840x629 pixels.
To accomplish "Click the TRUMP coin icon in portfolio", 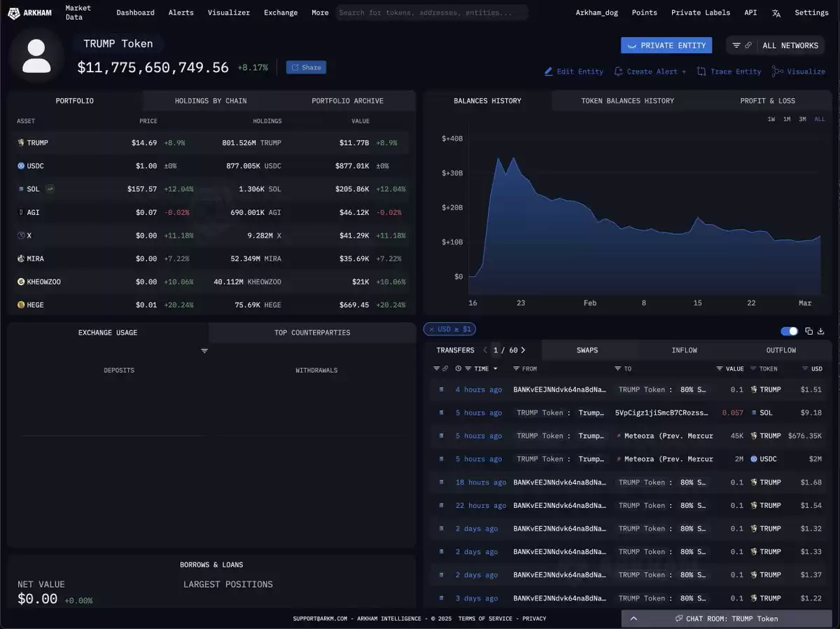I will click(21, 143).
